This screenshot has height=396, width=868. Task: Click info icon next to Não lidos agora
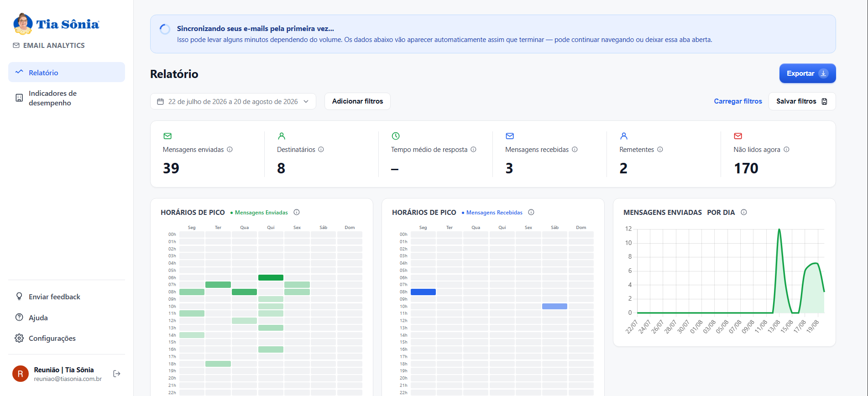[x=786, y=149]
